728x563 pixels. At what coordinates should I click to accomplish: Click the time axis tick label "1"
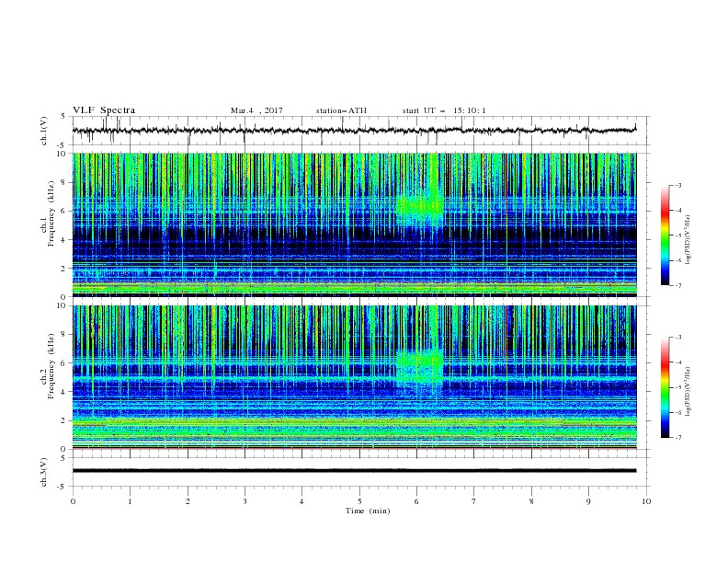click(x=130, y=501)
